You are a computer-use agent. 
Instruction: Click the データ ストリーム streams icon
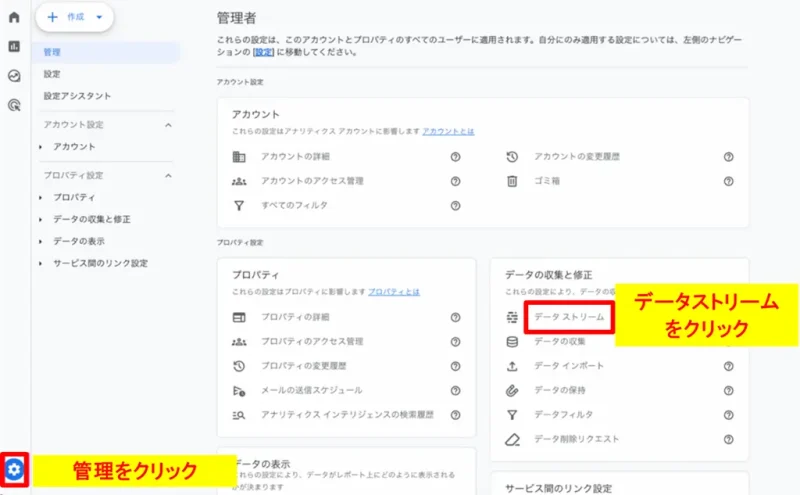pos(512,317)
